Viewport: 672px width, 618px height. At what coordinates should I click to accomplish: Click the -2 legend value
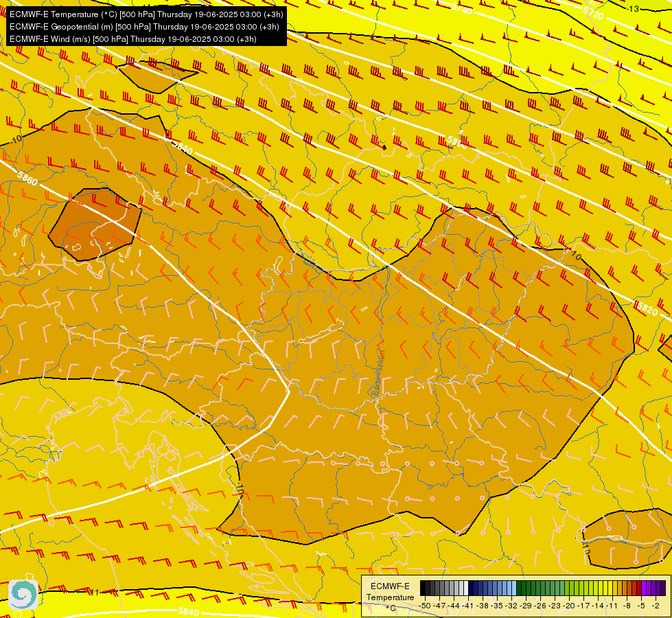tap(656, 606)
